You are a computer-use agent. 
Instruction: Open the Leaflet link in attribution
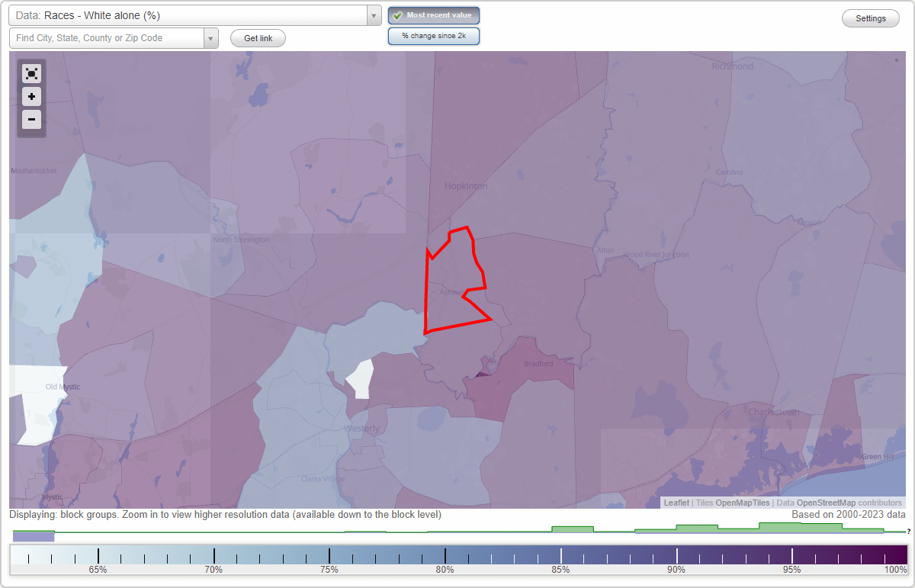point(676,503)
